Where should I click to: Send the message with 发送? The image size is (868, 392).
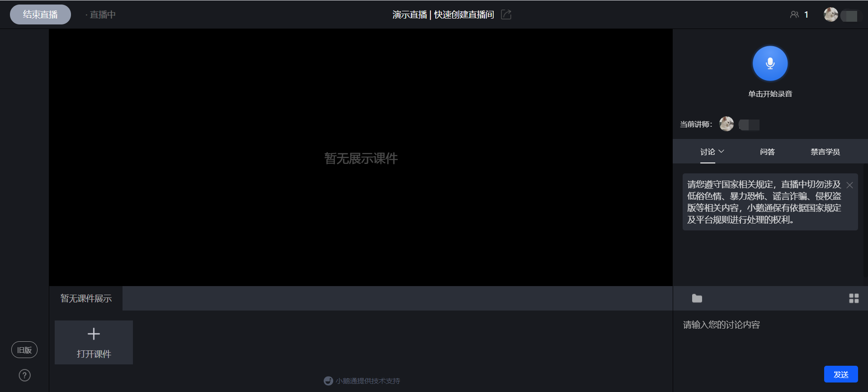pyautogui.click(x=841, y=374)
